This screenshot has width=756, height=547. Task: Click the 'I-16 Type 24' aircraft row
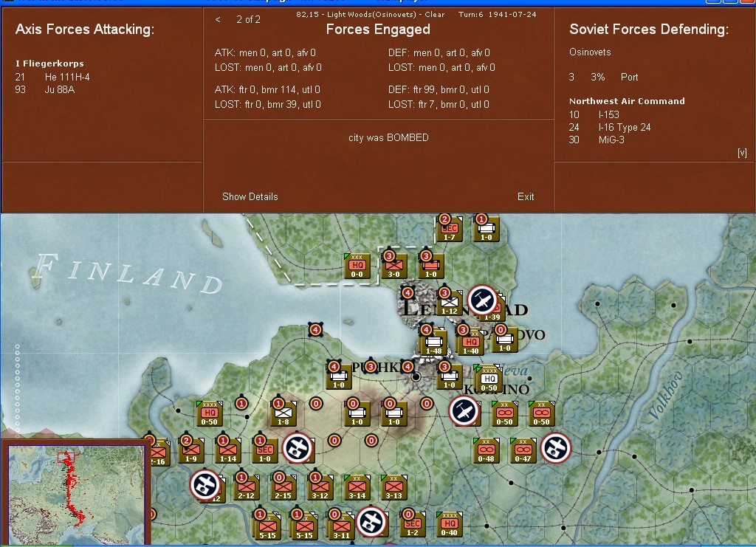click(610, 127)
